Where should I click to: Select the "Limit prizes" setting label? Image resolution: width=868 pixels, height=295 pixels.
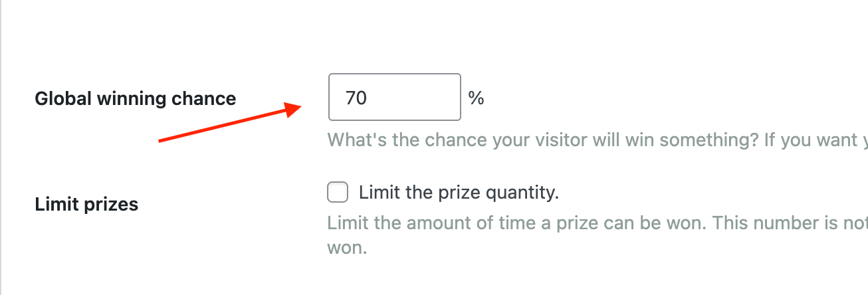[x=86, y=204]
